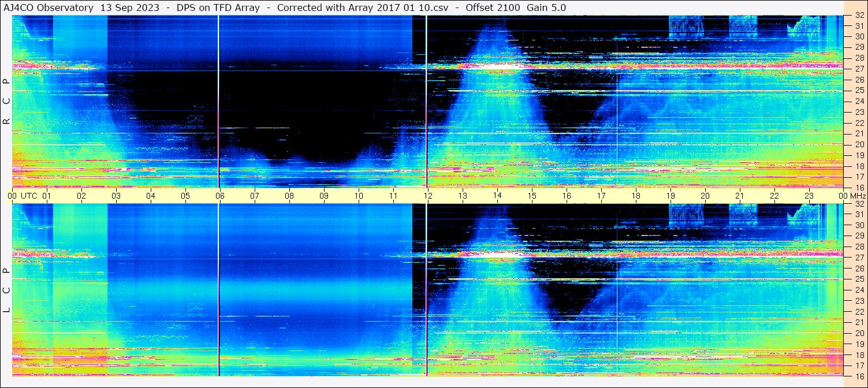Click the UTC label on the time axis

(29, 196)
